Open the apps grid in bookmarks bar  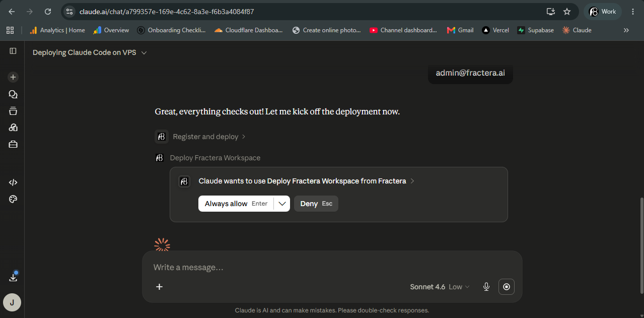click(x=10, y=30)
